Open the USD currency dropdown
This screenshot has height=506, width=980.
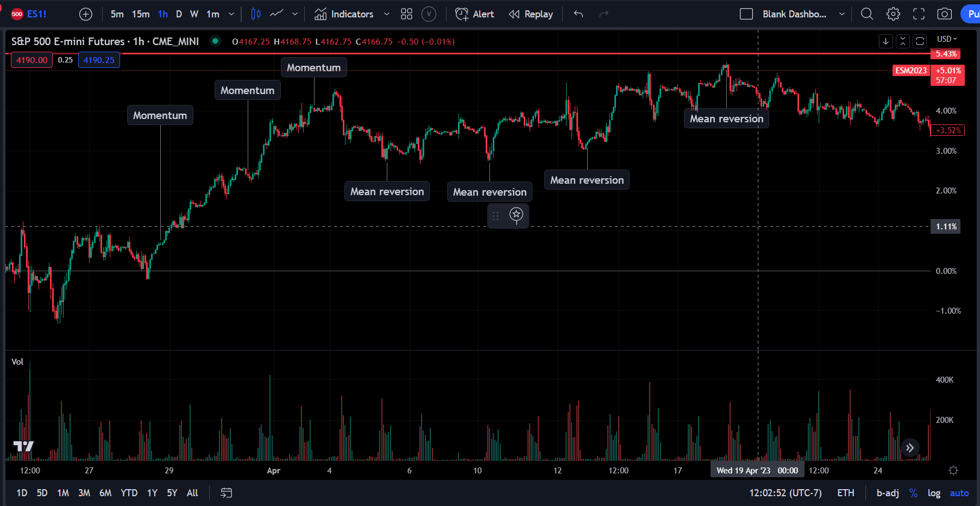(947, 39)
